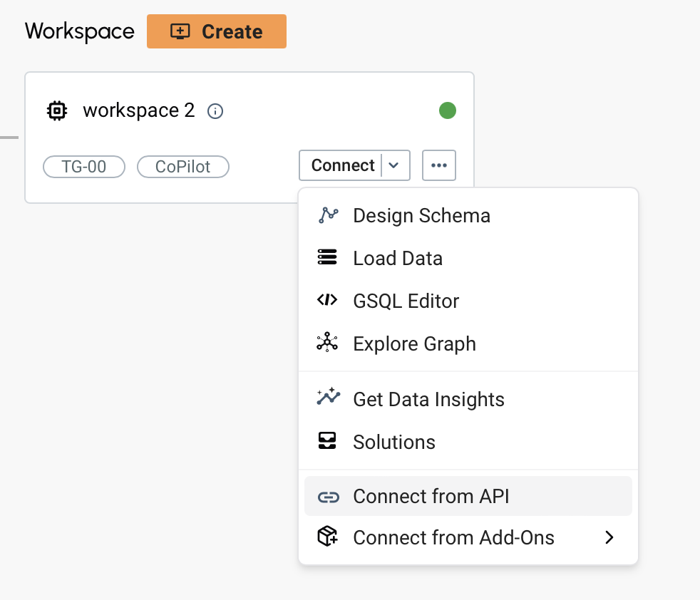Click the workspace 2 name

coord(138,110)
